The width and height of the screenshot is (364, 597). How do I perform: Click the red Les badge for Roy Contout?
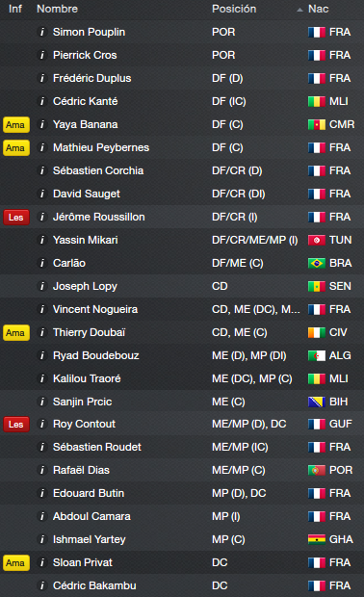(16, 424)
